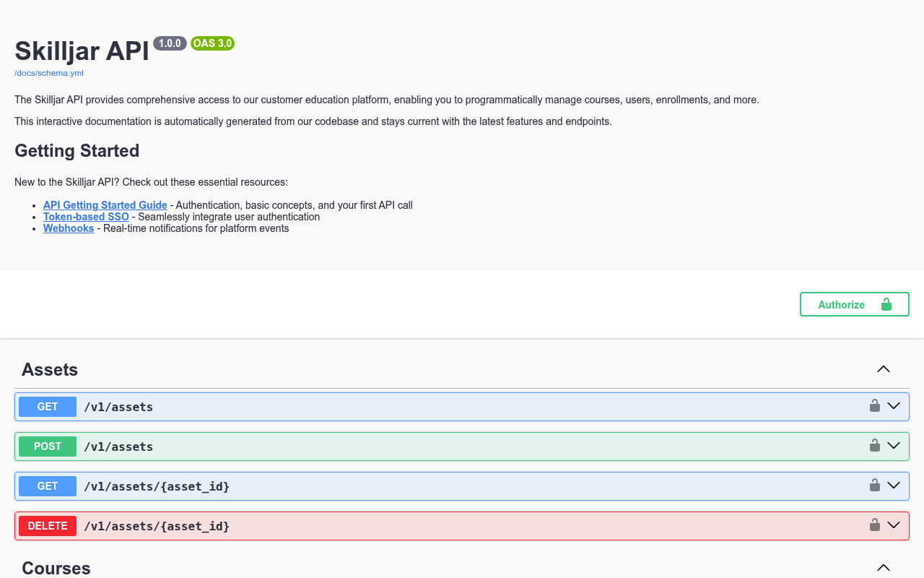Click the lock icon on POST /v1/assets
Screen dimensions: 924x578
coord(875,446)
